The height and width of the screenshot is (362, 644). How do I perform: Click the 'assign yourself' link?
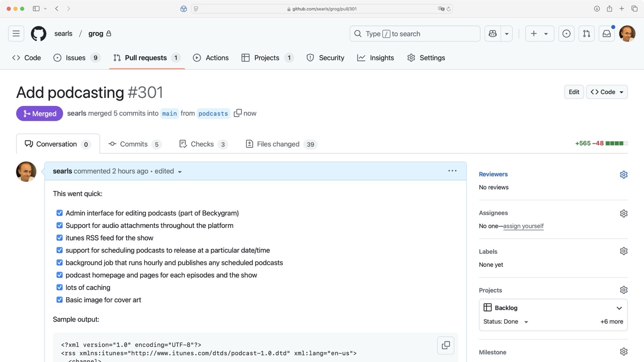(523, 226)
